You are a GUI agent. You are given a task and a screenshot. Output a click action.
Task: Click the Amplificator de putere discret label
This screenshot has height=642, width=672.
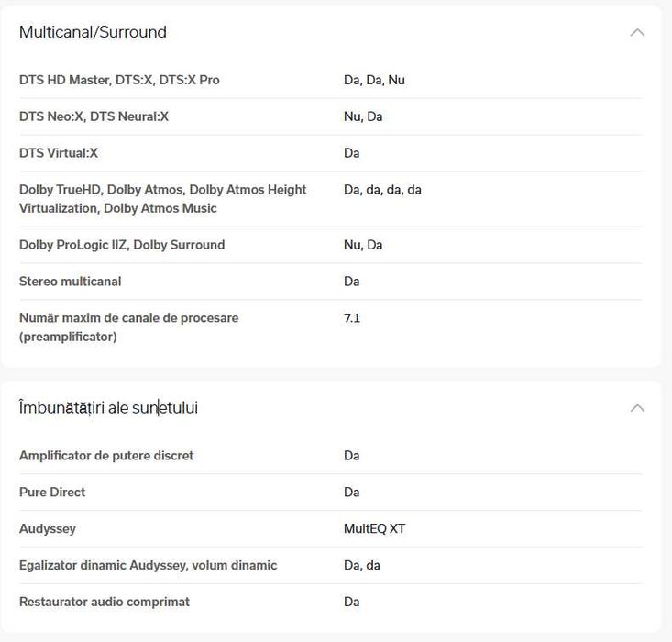tap(106, 456)
